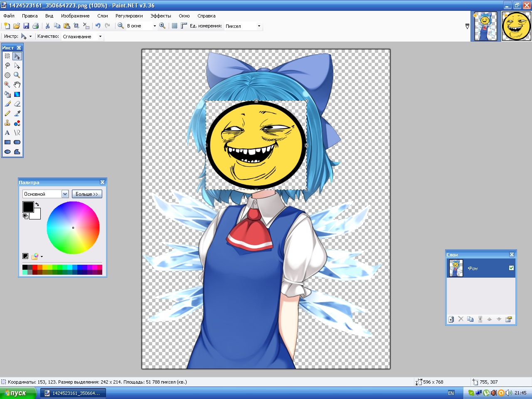
Task: Click the Больше >> button in palette
Action: click(x=87, y=194)
